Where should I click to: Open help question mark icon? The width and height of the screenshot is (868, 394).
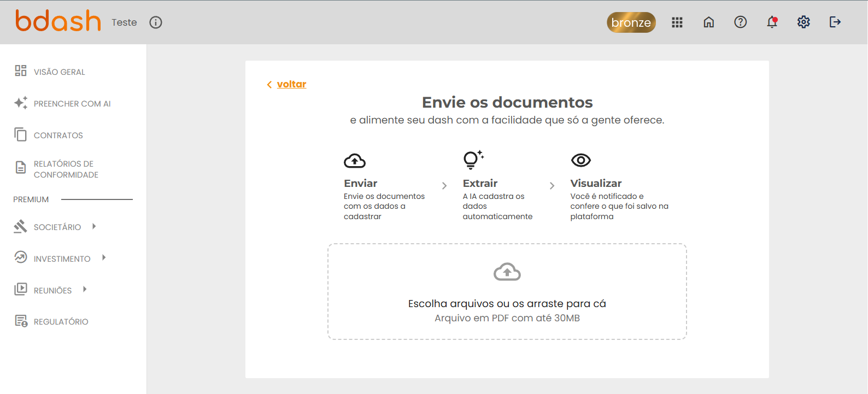[741, 22]
